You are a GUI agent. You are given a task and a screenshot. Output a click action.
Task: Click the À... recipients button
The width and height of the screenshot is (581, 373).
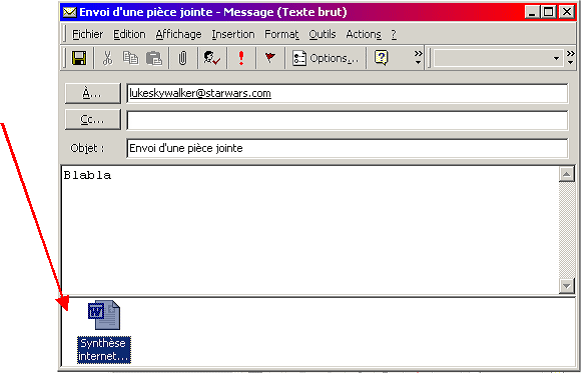(x=93, y=93)
